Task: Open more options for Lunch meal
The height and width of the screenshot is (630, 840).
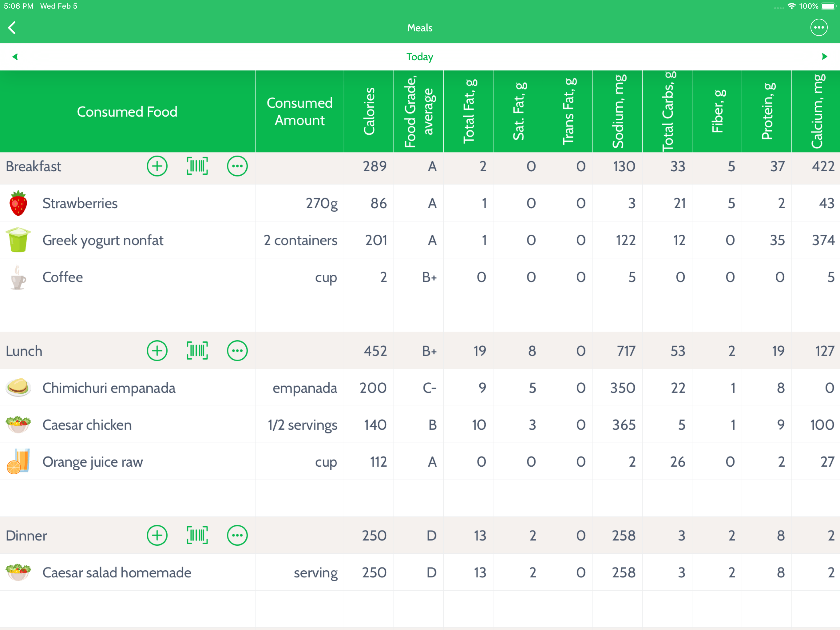Action: (237, 351)
